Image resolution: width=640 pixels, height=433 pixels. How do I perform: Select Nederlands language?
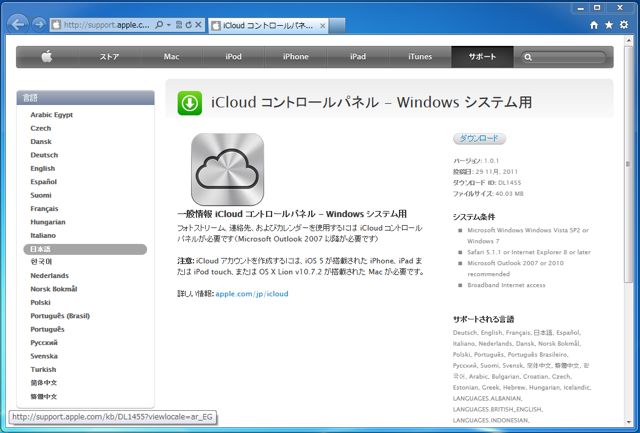[x=49, y=276]
